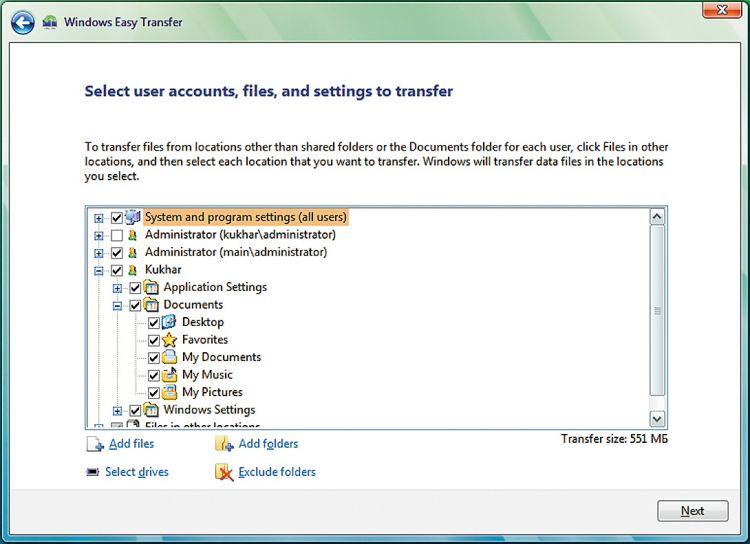Uncheck System and program settings checkbox

pyautogui.click(x=117, y=217)
